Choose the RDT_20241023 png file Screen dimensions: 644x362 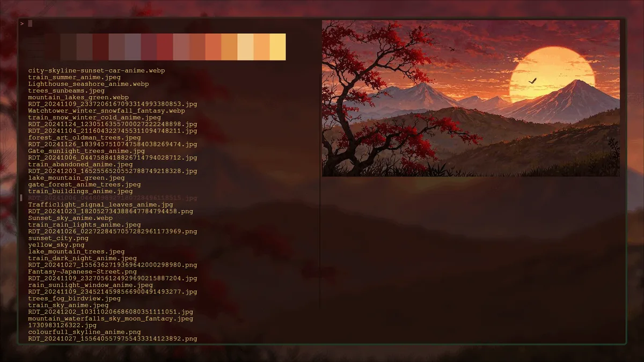point(111,211)
